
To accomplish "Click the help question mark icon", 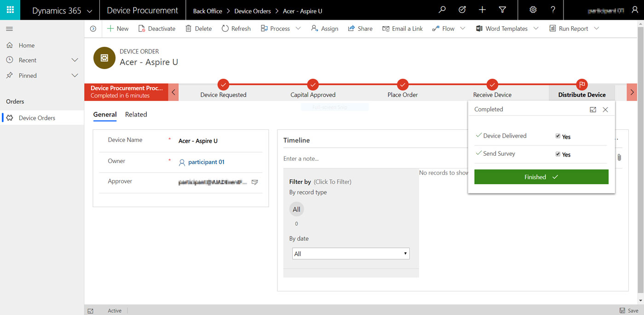I will click(553, 10).
